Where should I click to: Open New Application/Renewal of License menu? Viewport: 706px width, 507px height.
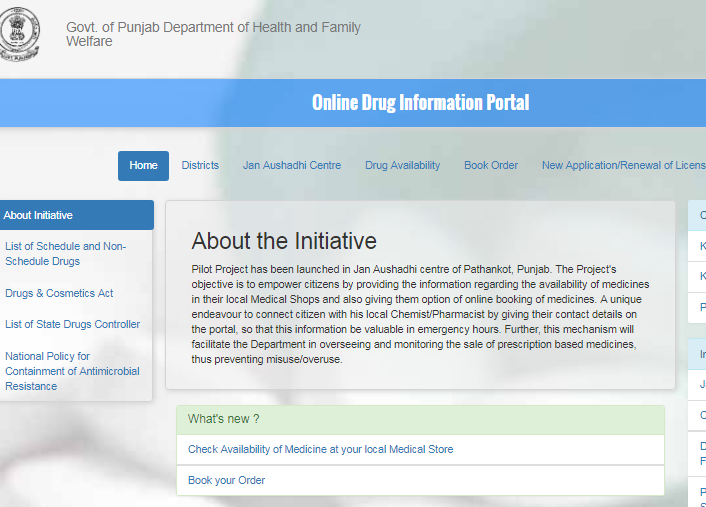tap(624, 166)
